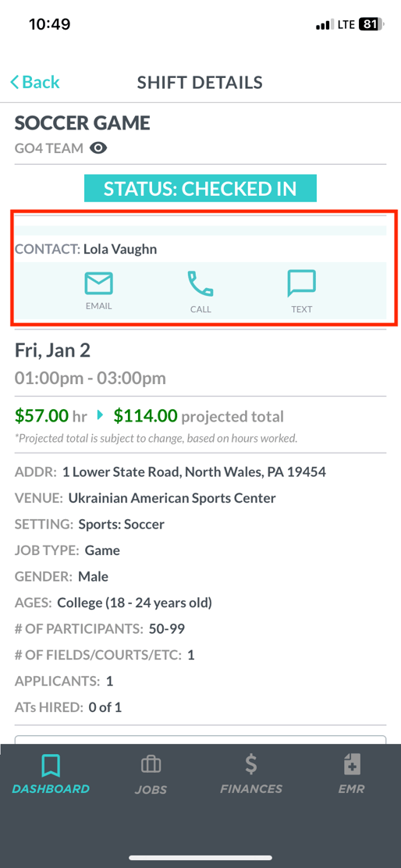Tap the Fri, Jan 2 date heading
Viewport: 401px width, 868px height.
[x=52, y=350]
